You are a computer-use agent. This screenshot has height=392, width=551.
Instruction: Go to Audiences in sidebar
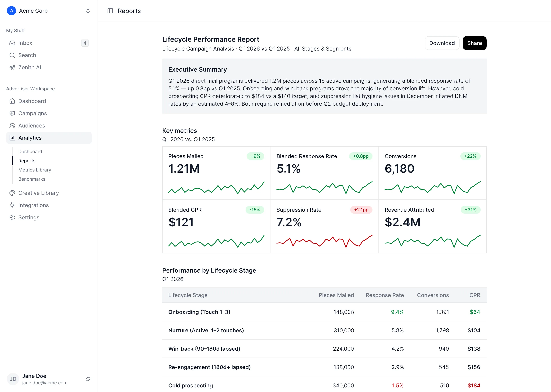point(49,126)
